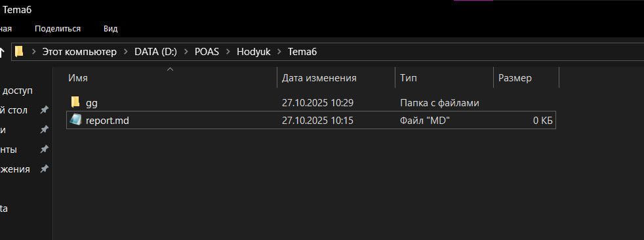Go to the Hodyuk breadcrumb folder

tap(253, 52)
